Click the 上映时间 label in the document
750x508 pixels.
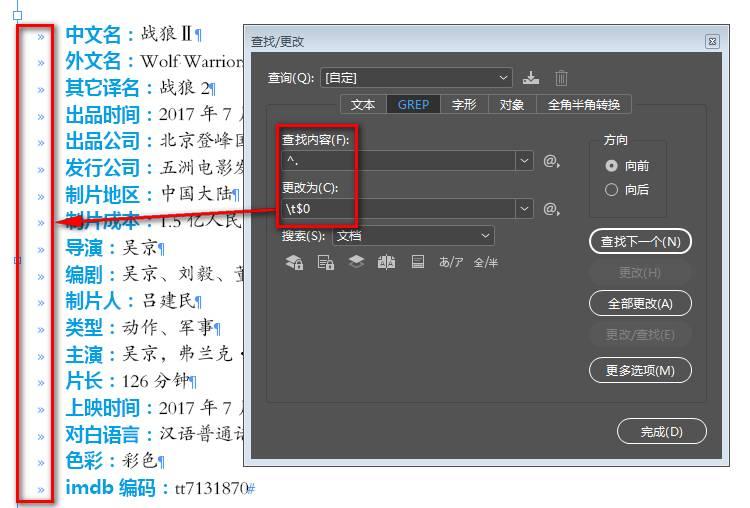tap(102, 408)
